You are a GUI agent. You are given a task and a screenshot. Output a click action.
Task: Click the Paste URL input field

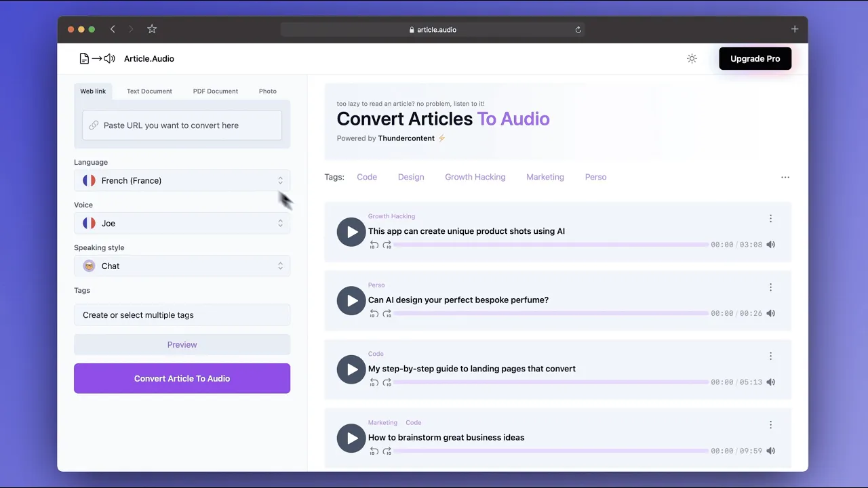point(182,125)
